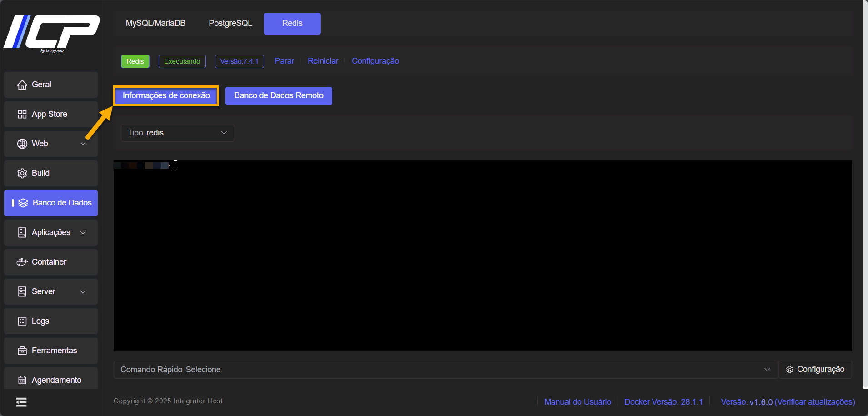
Task: Click Informações de conexão button
Action: [x=166, y=96]
